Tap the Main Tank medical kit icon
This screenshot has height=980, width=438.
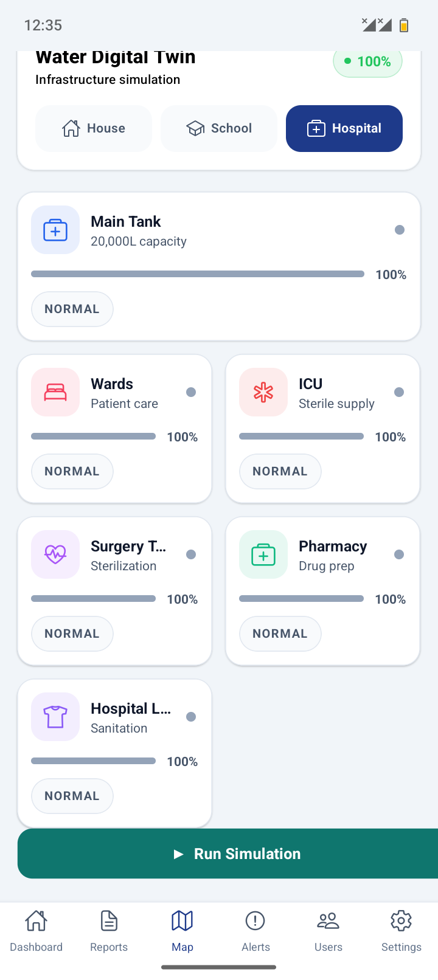click(55, 230)
